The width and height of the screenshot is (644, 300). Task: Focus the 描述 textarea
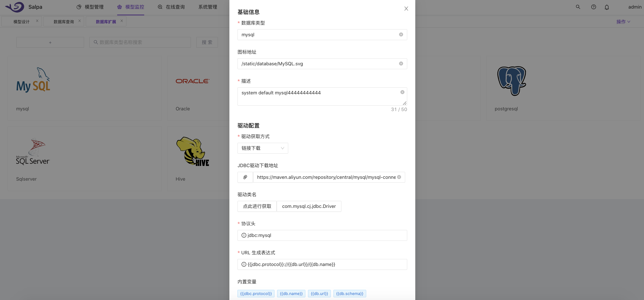pos(322,96)
